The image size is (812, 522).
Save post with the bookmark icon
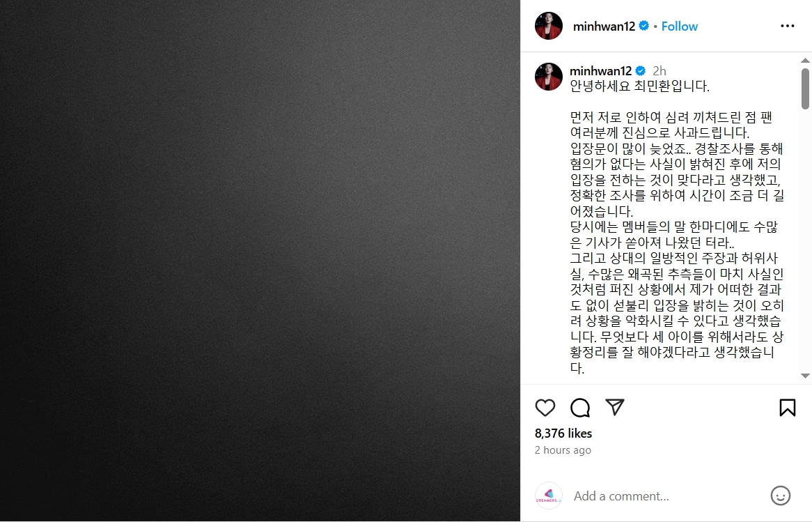(x=787, y=408)
